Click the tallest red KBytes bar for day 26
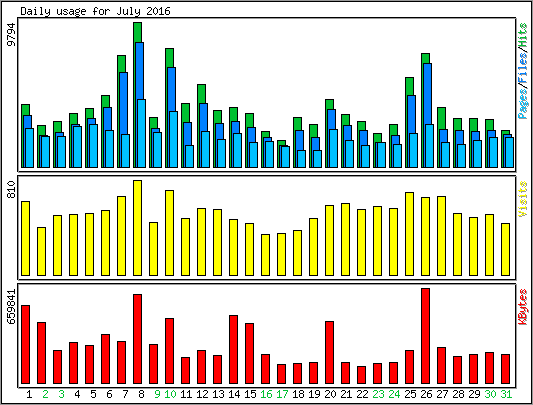This screenshot has width=533, height=405. click(x=425, y=336)
